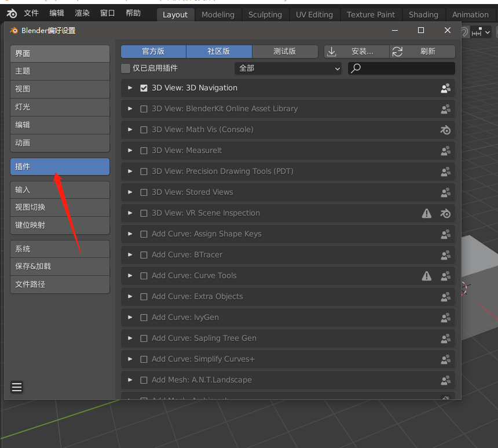Switch to the Modeling workspace tab
498x448 pixels.
tap(218, 15)
